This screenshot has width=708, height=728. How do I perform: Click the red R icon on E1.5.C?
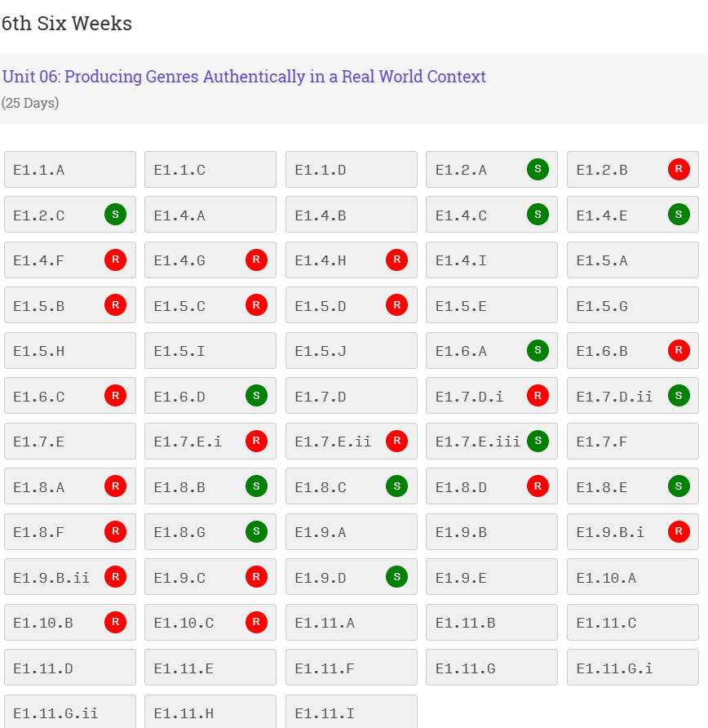pos(256,305)
